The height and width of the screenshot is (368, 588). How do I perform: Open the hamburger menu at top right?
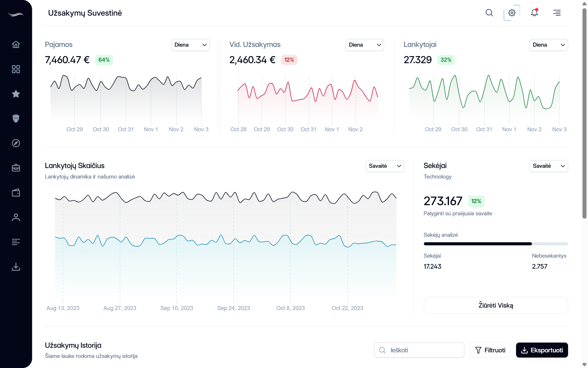point(557,13)
